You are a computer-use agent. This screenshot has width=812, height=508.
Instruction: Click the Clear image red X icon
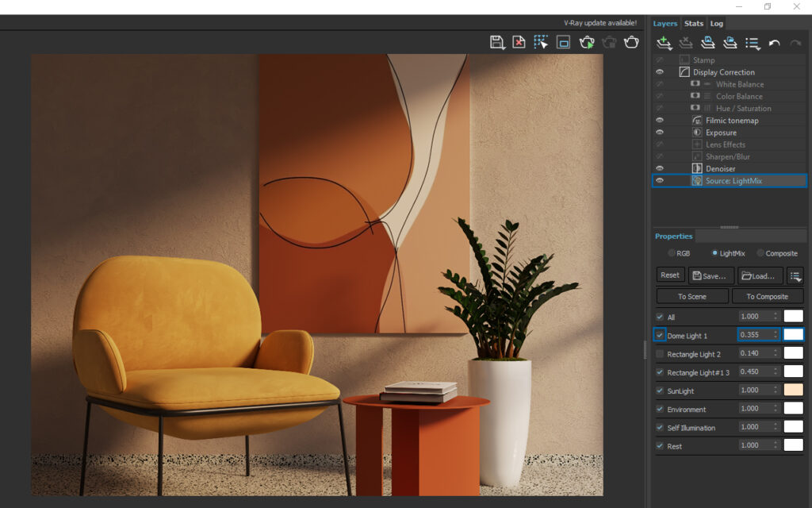519,42
